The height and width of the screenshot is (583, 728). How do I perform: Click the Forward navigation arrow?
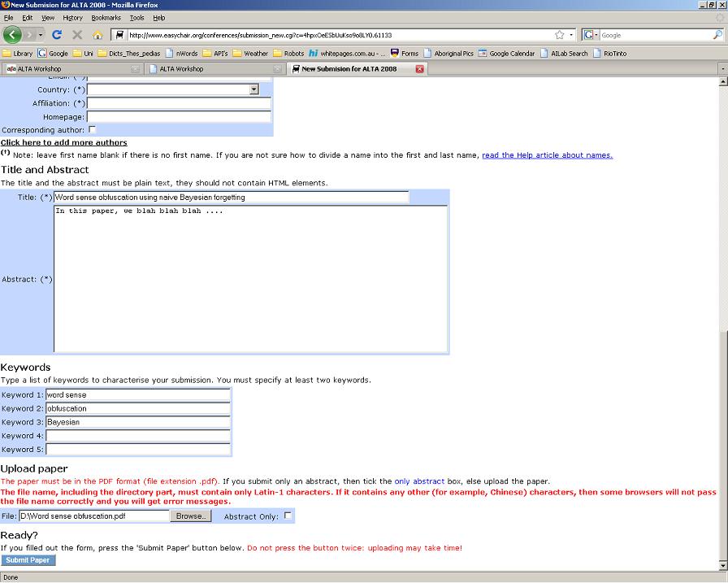click(x=30, y=35)
